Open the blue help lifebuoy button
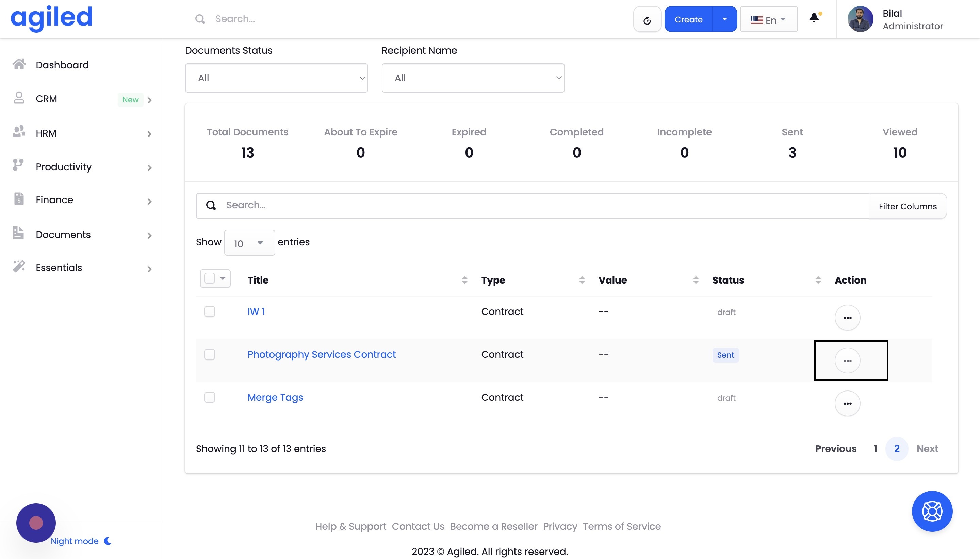Image resolution: width=980 pixels, height=559 pixels. (x=932, y=511)
